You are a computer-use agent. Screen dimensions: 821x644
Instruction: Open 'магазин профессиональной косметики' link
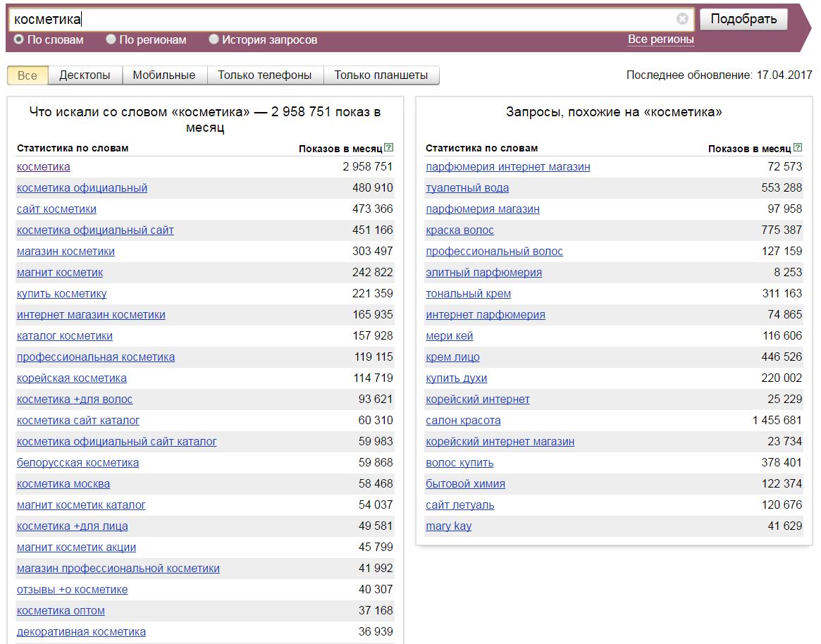[118, 569]
